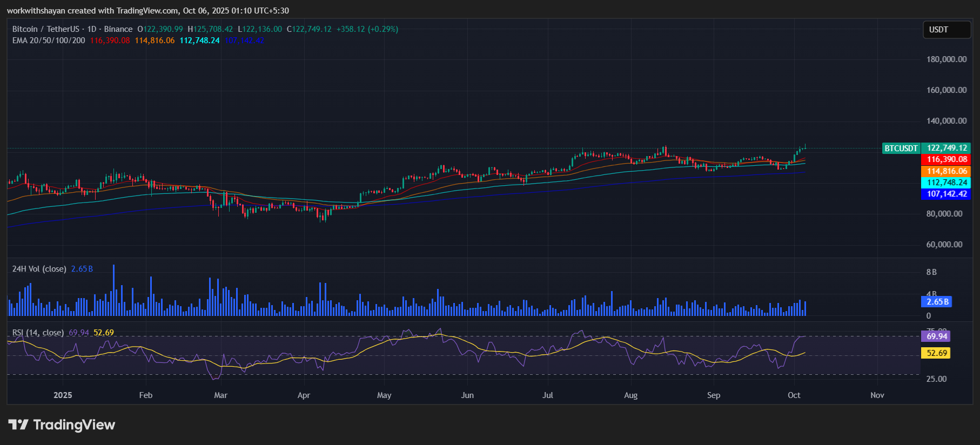Viewport: 980px width, 445px height.
Task: Open the USDT currency selector
Action: (946, 30)
